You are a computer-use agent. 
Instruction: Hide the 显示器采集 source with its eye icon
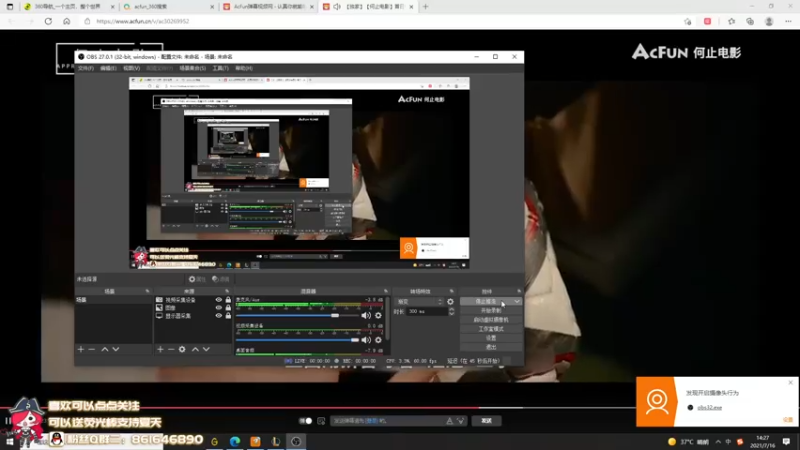tap(218, 316)
